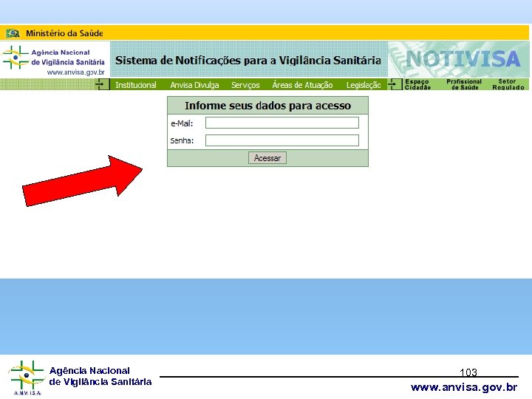532x399 pixels.
Task: Click the page number 103
Action: click(468, 372)
